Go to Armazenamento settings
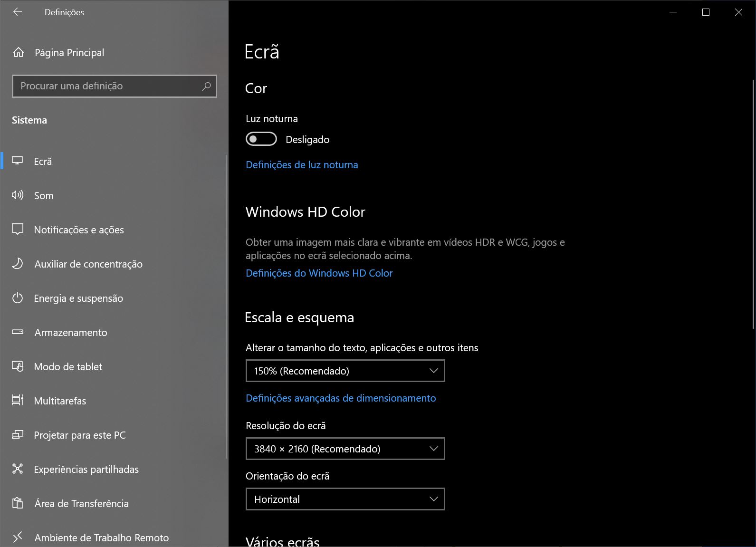The width and height of the screenshot is (756, 547). pos(114,332)
